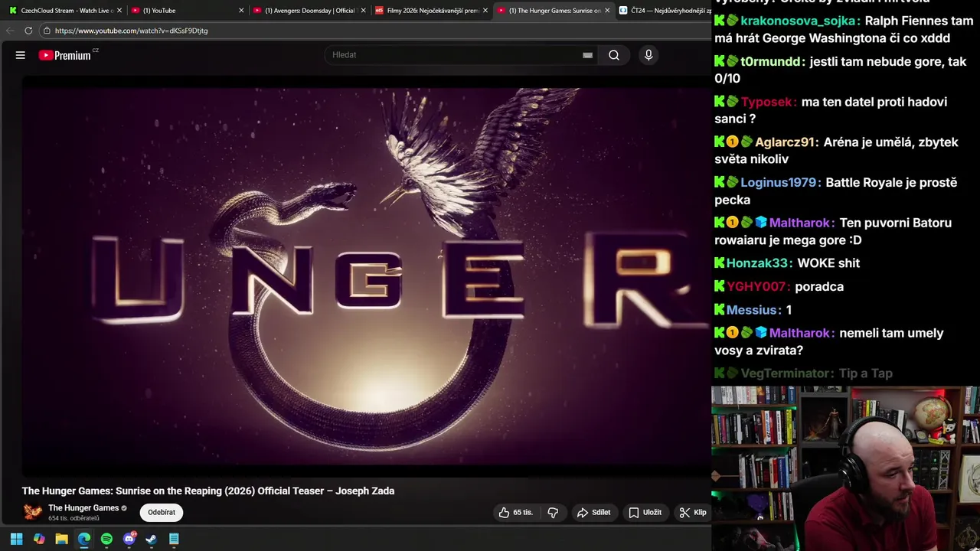Click the search magnifier button
980x551 pixels.
point(614,55)
